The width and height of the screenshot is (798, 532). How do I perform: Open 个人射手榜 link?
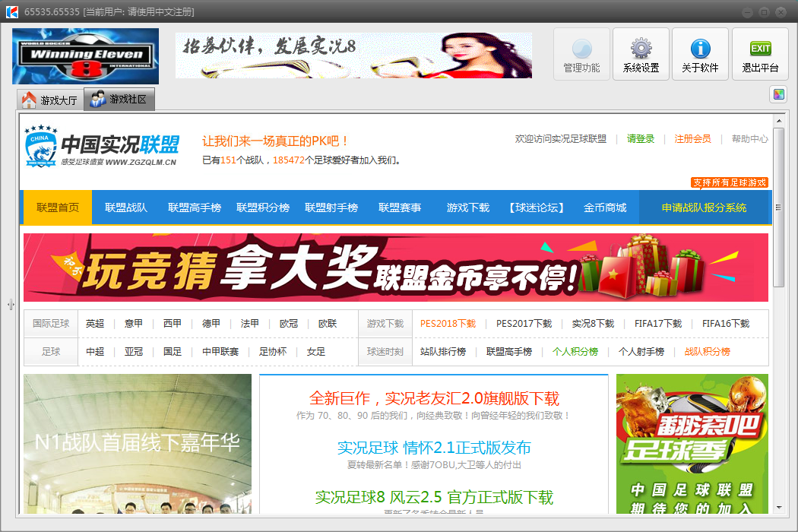(x=641, y=352)
